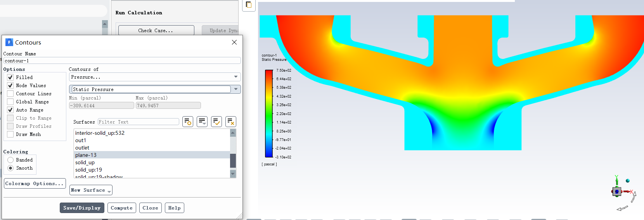Click surfaces list scrollbar up arrow
This screenshot has width=644, height=220.
pos(233,133)
